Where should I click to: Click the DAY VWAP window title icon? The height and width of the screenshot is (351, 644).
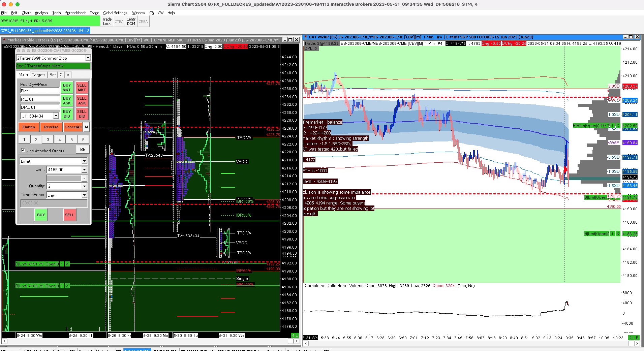[306, 37]
